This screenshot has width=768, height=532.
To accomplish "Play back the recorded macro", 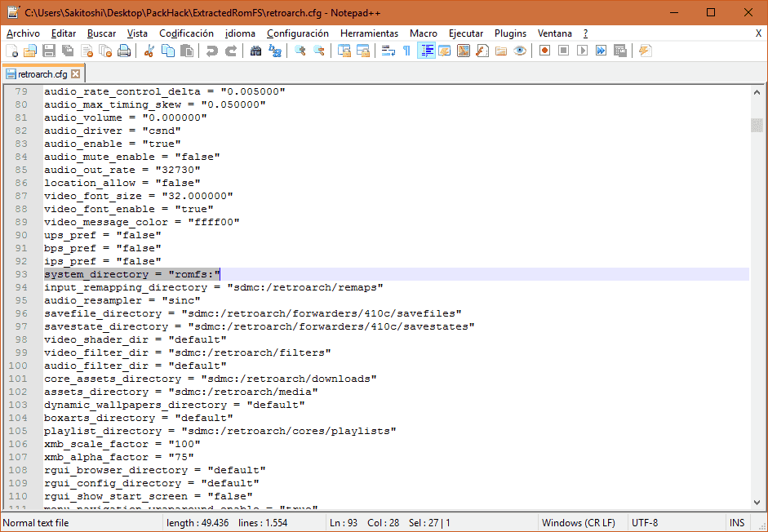I will 583,51.
